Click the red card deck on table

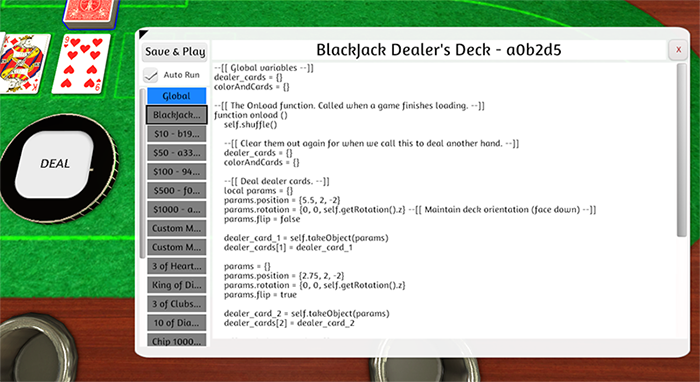[92, 12]
